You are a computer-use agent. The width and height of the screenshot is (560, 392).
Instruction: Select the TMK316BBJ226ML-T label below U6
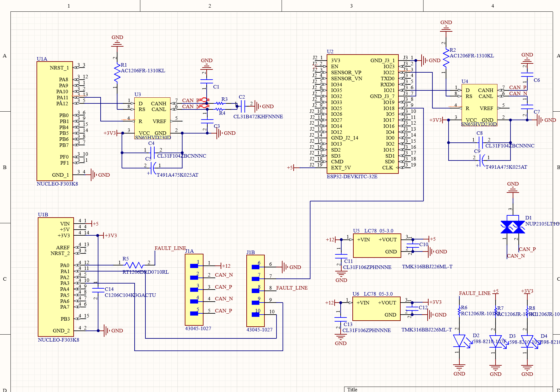(x=427, y=330)
